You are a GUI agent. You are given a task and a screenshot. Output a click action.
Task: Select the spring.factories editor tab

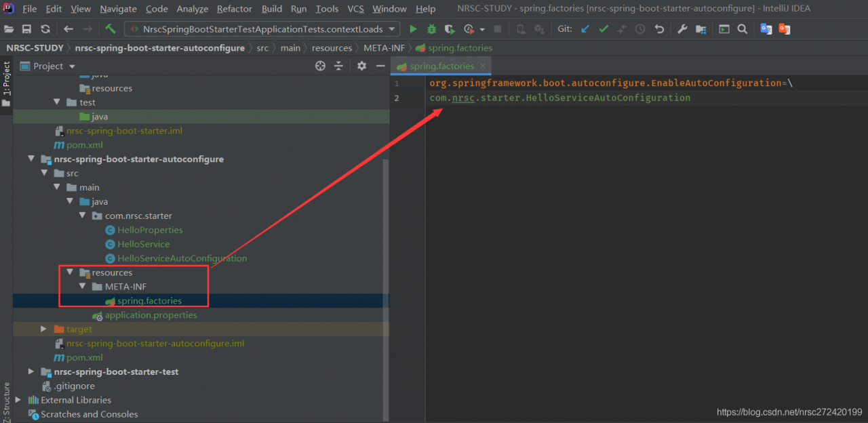point(441,66)
